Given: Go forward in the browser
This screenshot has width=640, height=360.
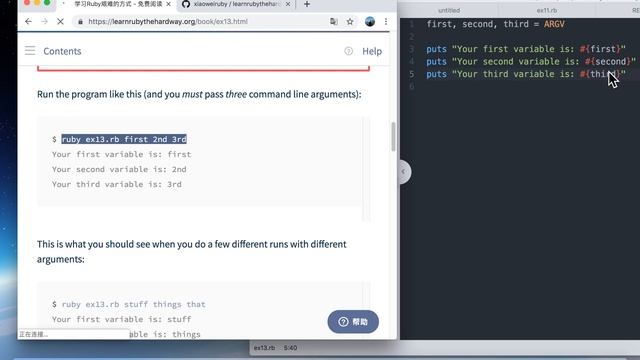Looking at the screenshot, I should [44, 22].
